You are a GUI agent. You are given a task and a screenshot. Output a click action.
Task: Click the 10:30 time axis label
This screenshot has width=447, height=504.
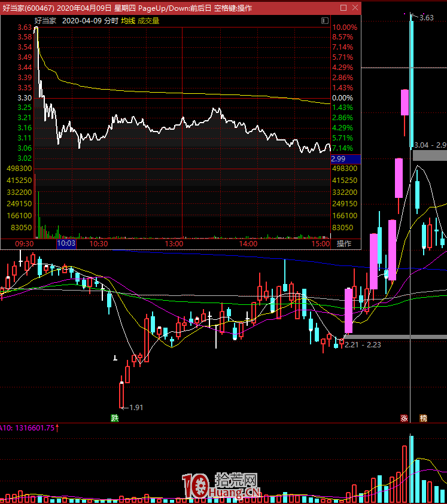click(x=99, y=244)
